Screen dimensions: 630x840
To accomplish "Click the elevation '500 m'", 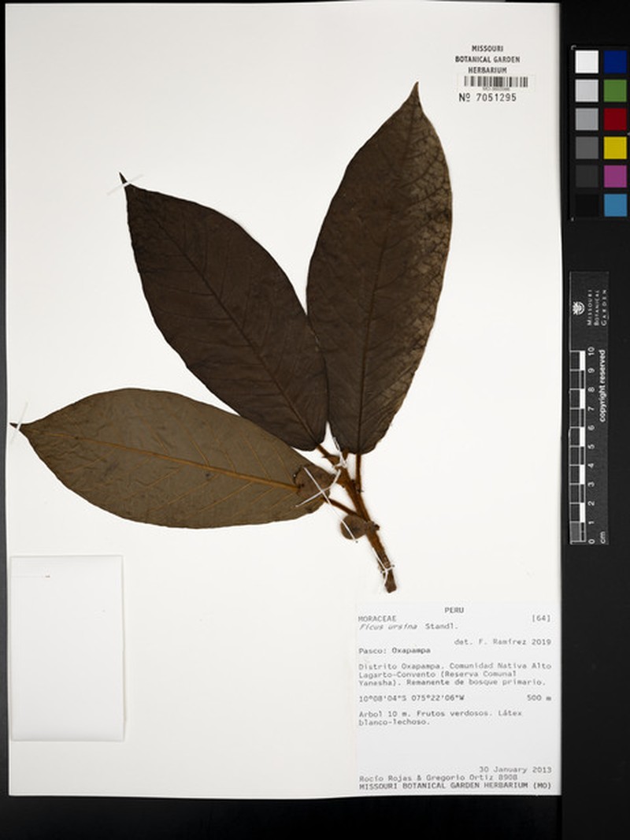I will click(x=539, y=698).
